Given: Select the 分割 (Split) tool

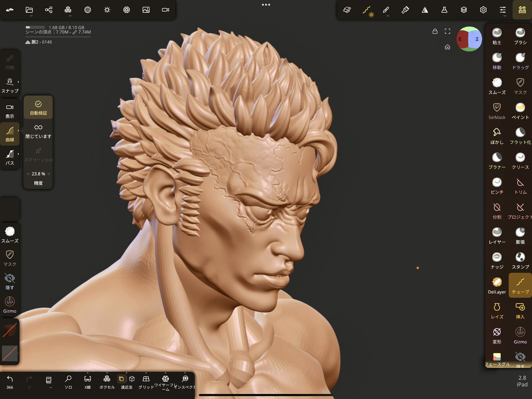Looking at the screenshot, I should pos(497,211).
